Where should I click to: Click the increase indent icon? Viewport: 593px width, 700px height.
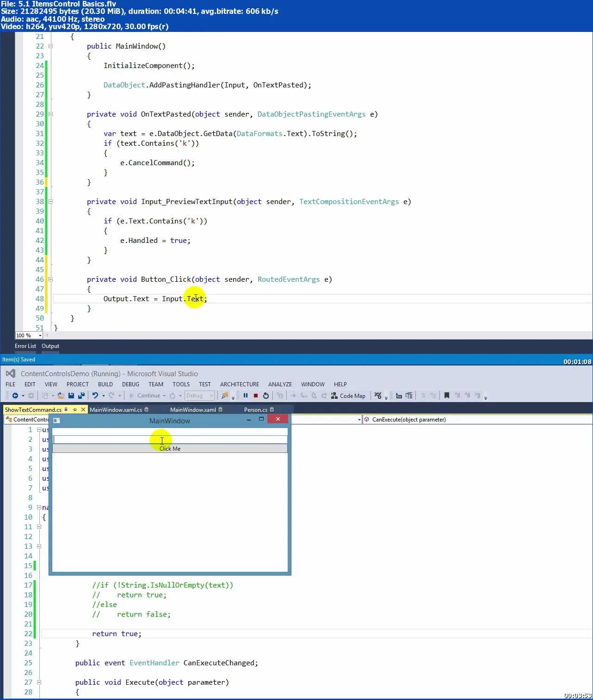tap(433, 396)
